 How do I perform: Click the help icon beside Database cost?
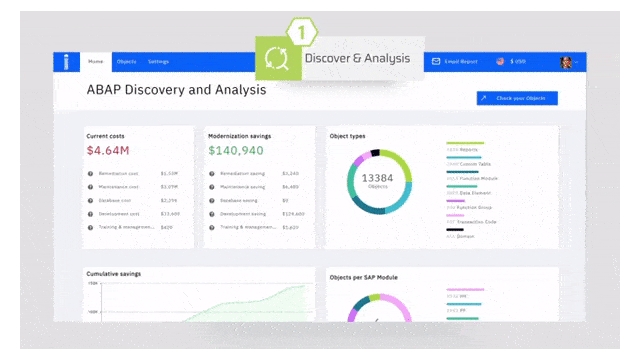(90, 200)
